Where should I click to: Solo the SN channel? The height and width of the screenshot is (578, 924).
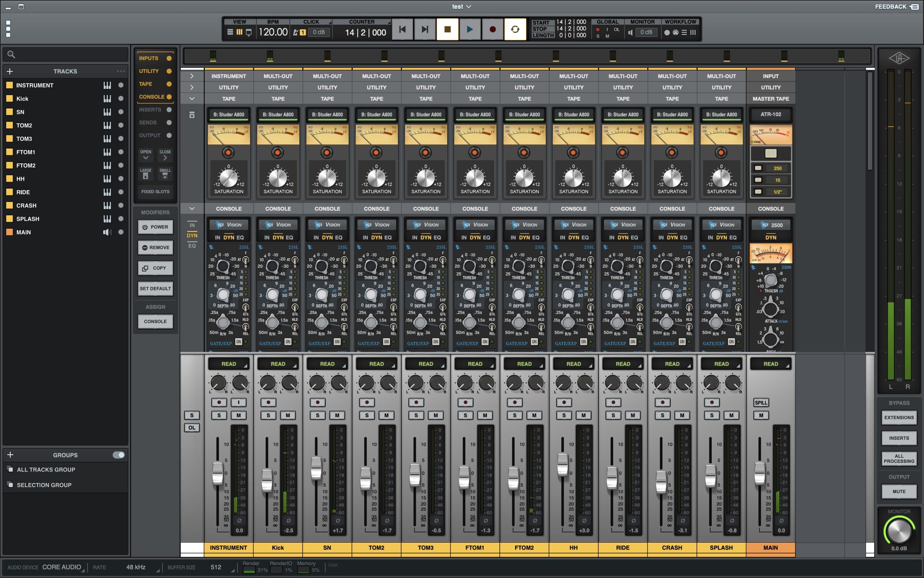(317, 415)
